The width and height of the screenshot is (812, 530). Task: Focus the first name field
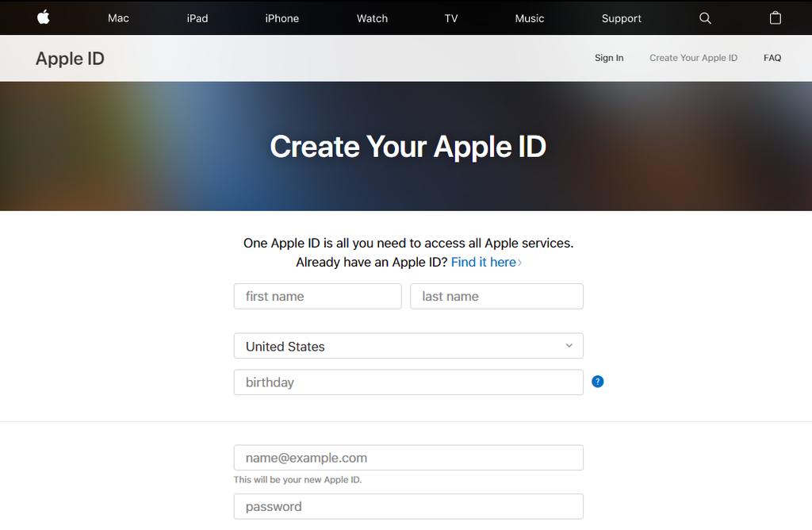pos(317,297)
